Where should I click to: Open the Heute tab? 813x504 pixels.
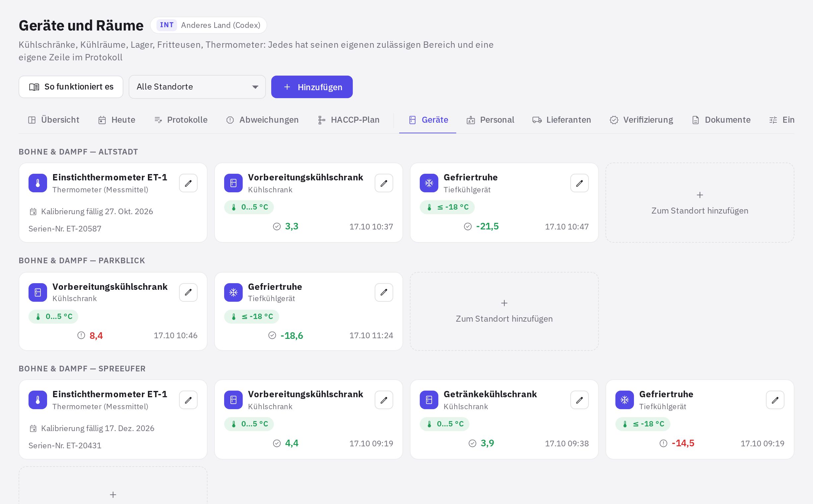117,120
